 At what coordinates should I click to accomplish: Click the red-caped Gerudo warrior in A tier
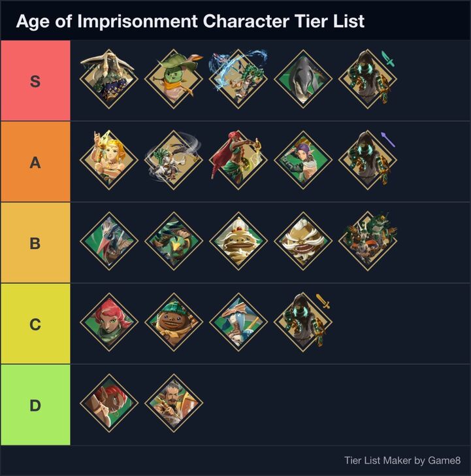tap(238, 160)
